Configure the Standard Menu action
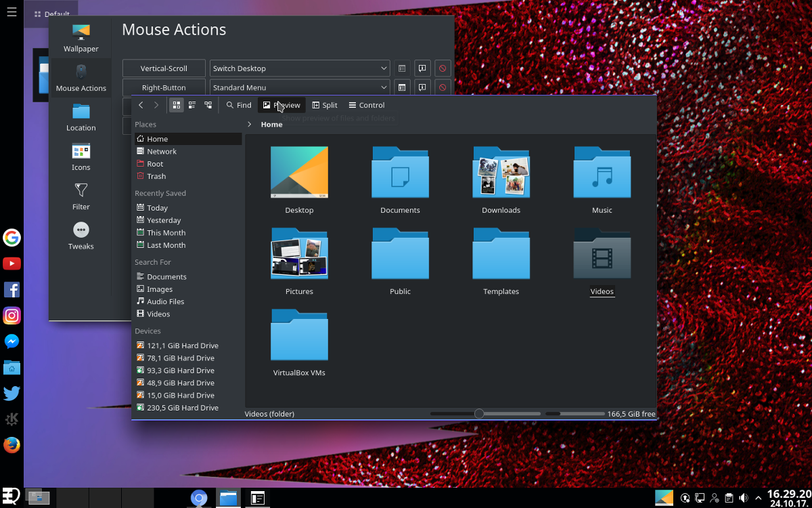Screen dimensions: 812x508 point(402,87)
